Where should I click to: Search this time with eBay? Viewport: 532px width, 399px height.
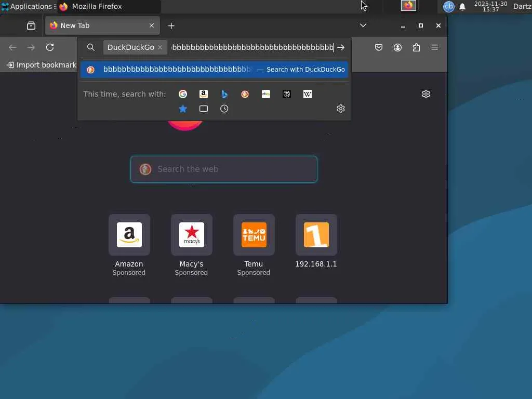266,94
